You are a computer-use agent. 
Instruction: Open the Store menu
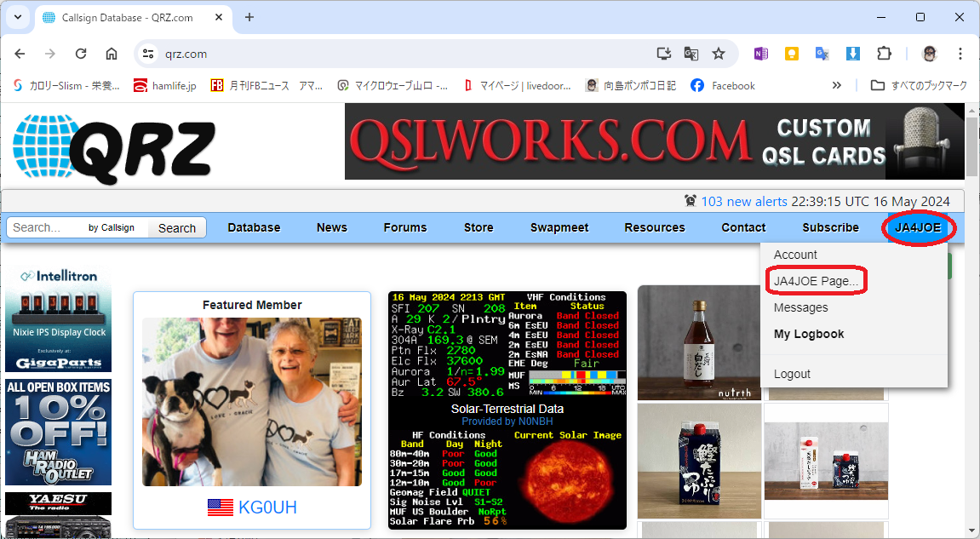(x=479, y=227)
